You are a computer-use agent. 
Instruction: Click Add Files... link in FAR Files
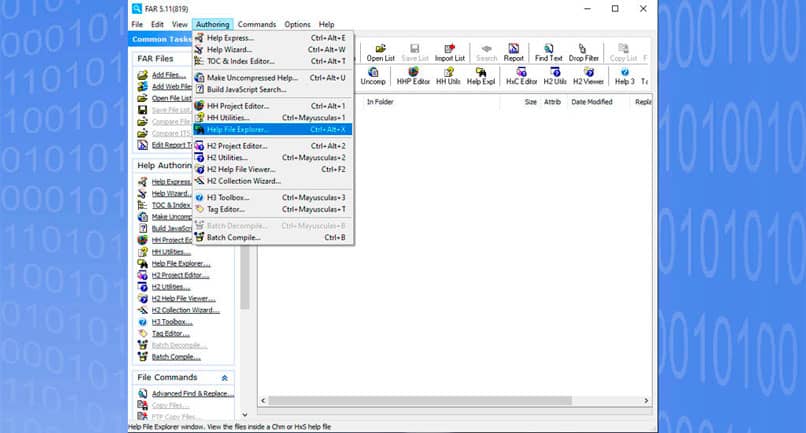point(169,75)
